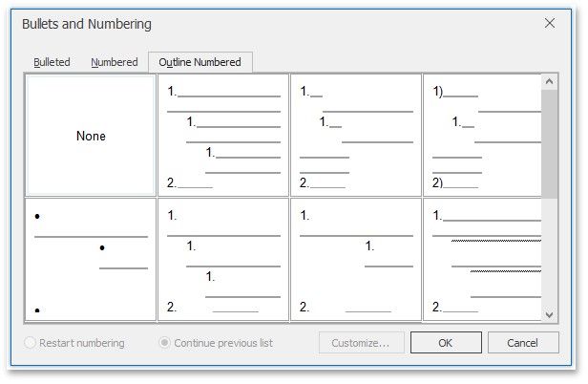Click the scrollbar down arrow

coord(549,313)
